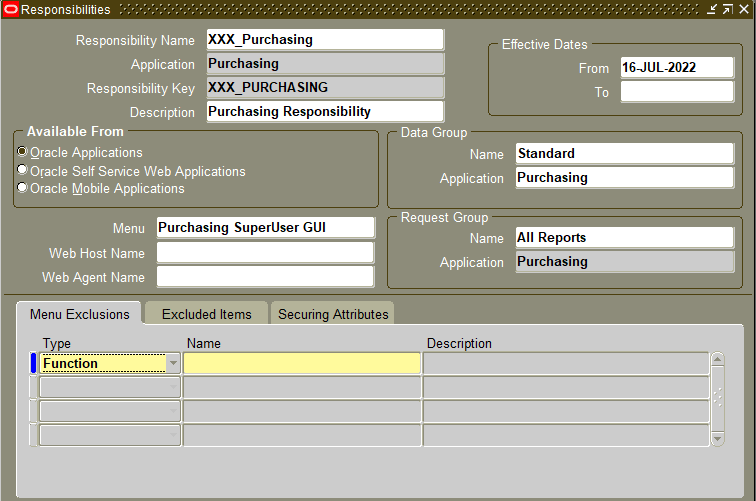Click the Menu field Purchasing SuperUser GUI
756x501 pixels.
(266, 228)
